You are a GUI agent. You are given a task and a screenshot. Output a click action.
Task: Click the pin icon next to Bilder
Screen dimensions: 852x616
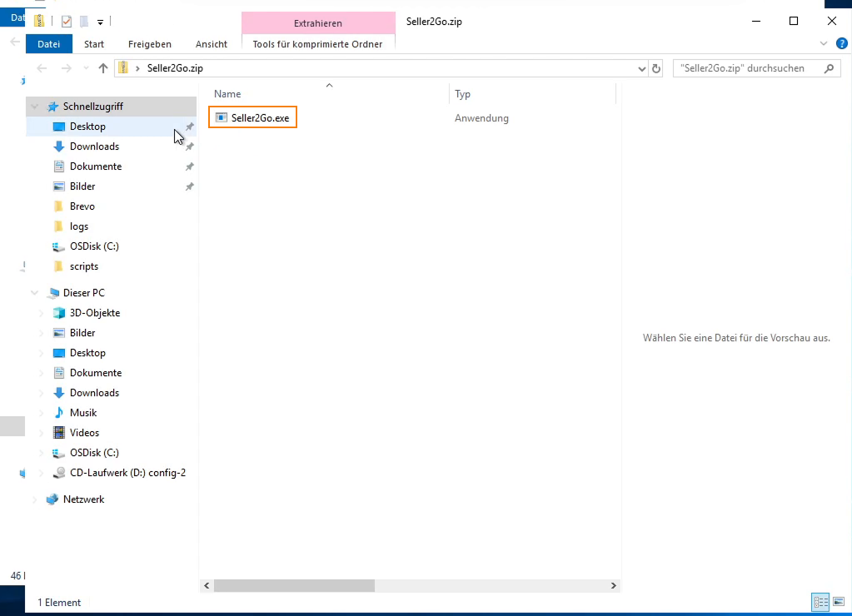[189, 186]
